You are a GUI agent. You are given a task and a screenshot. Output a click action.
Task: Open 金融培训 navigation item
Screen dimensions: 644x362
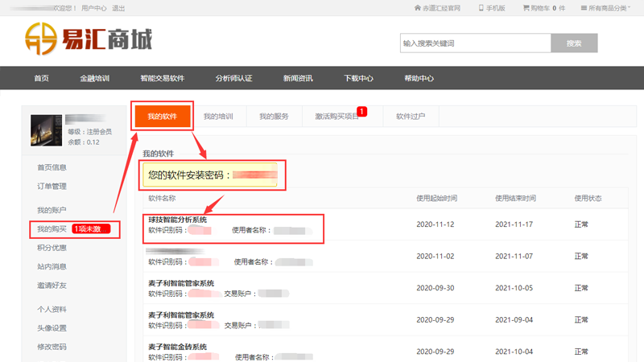tap(94, 78)
